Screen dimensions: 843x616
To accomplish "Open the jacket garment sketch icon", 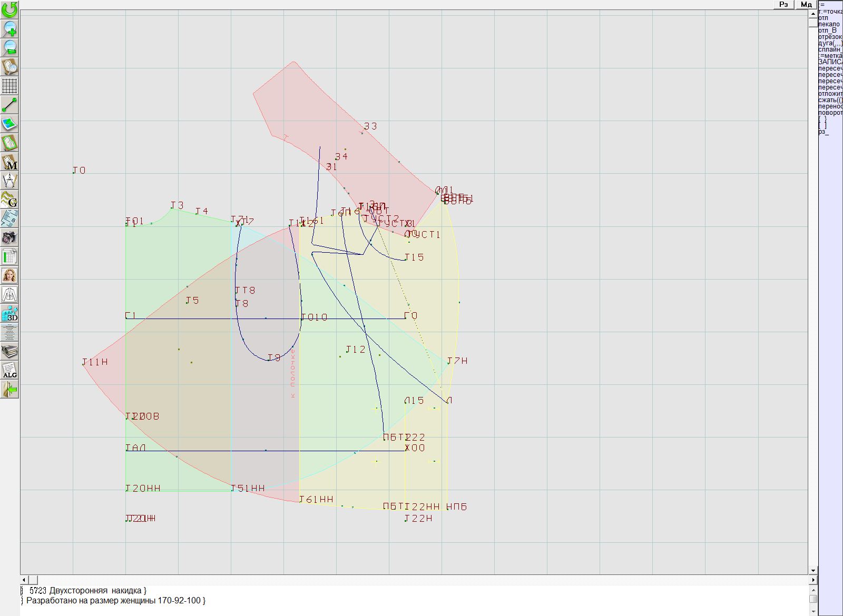I will 9,294.
